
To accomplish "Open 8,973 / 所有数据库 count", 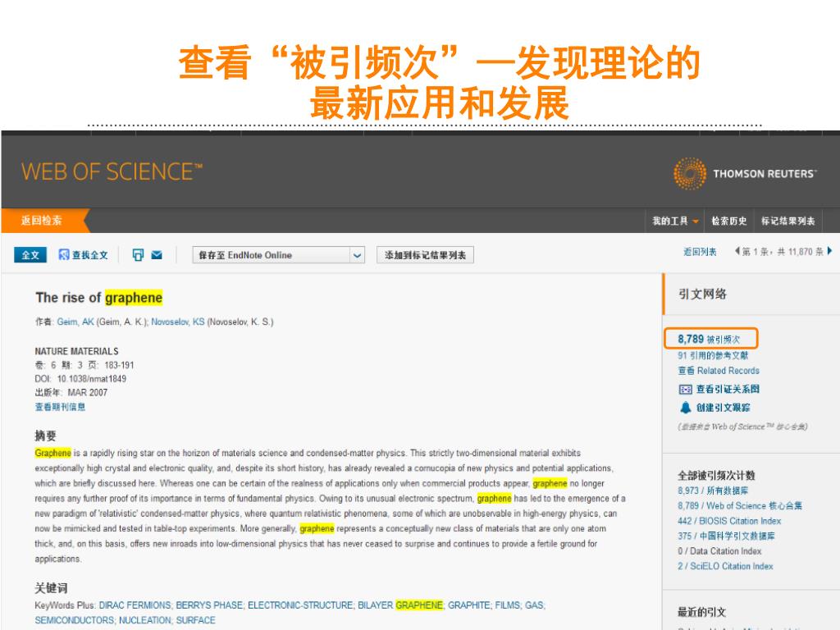I will [x=713, y=491].
